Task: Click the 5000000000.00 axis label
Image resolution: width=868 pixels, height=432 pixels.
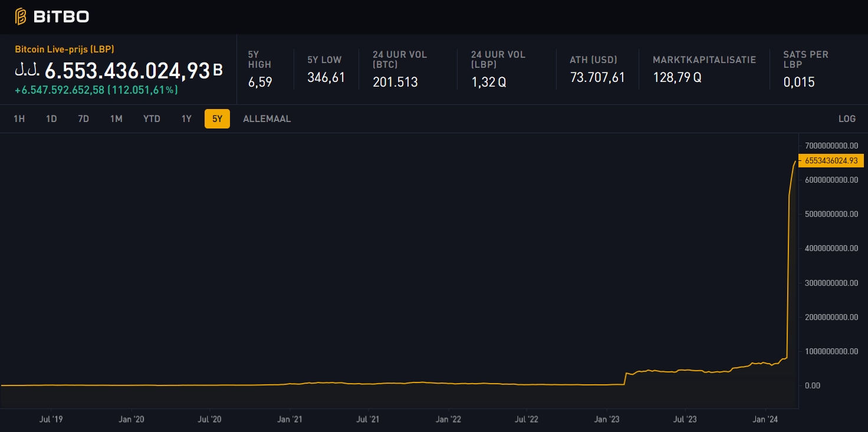Action: pyautogui.click(x=831, y=214)
